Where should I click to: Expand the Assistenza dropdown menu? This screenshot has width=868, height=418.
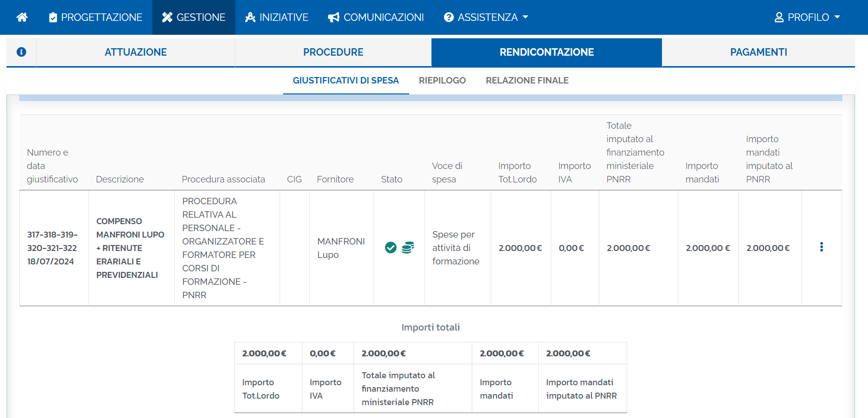click(486, 17)
